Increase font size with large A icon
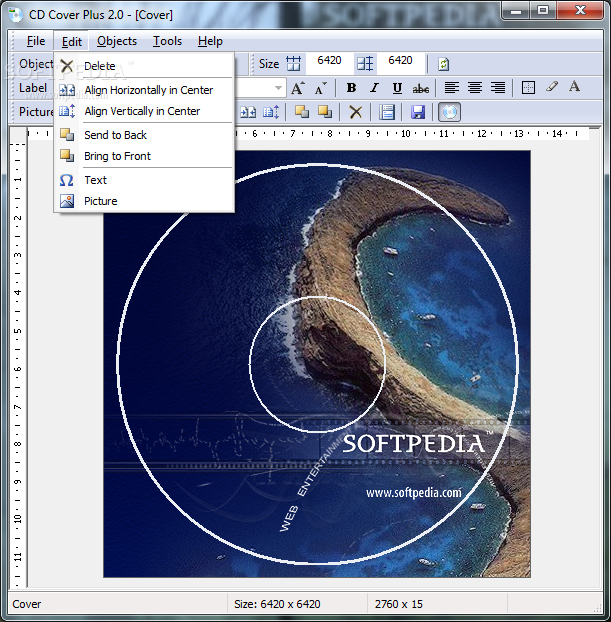 (298, 88)
